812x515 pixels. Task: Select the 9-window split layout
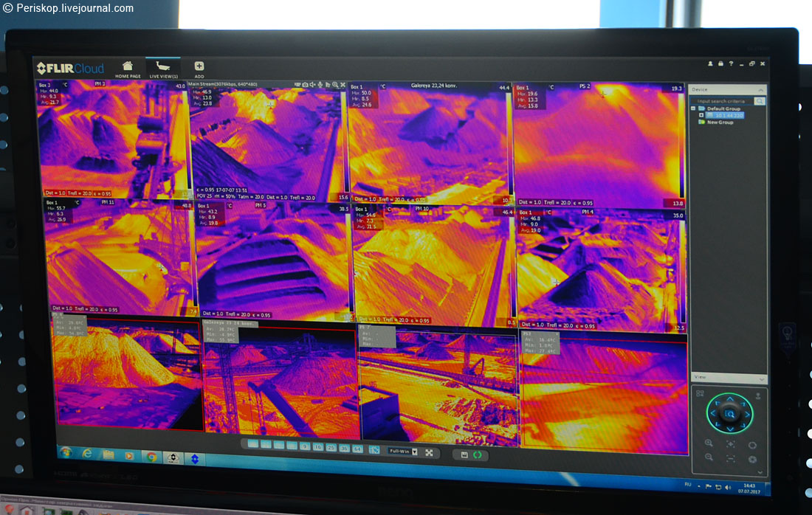(304, 447)
